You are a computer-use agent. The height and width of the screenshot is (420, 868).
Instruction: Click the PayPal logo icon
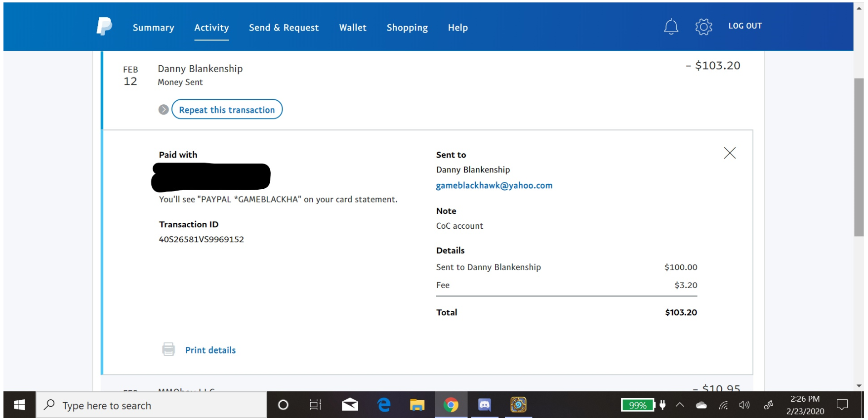[104, 26]
